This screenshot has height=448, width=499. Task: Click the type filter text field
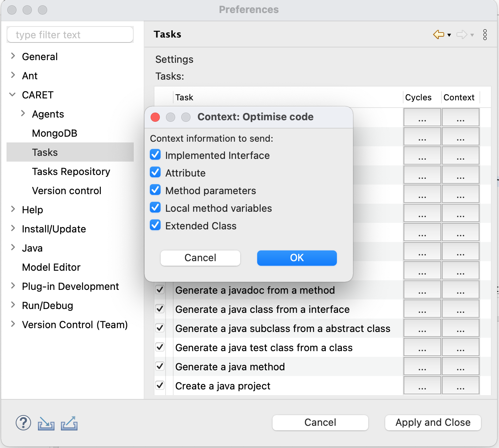70,34
